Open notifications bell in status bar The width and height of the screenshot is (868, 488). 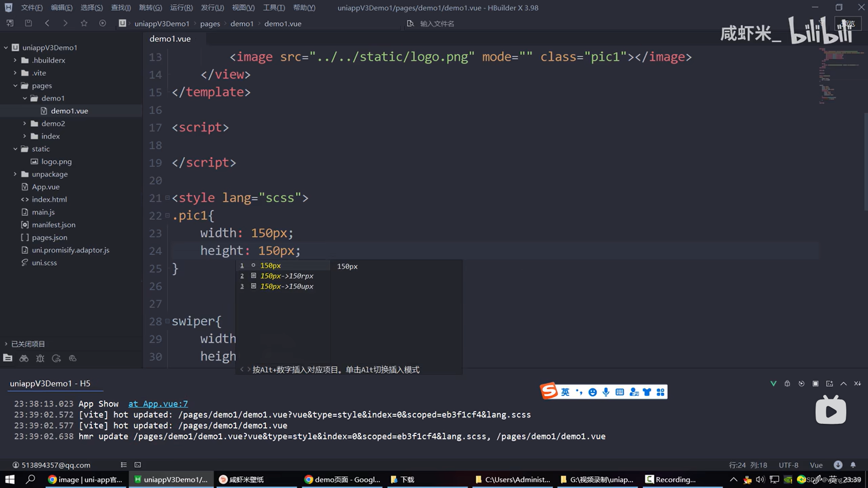853,465
